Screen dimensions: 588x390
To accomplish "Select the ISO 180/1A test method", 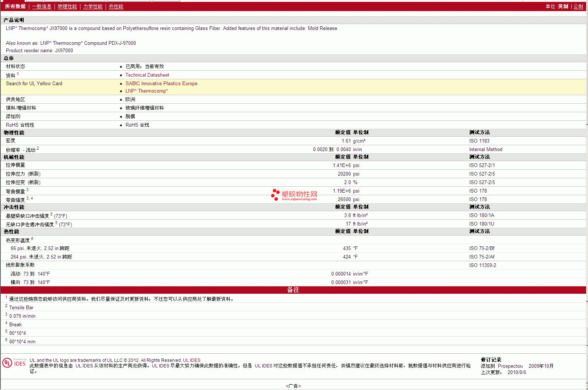I will point(482,216).
